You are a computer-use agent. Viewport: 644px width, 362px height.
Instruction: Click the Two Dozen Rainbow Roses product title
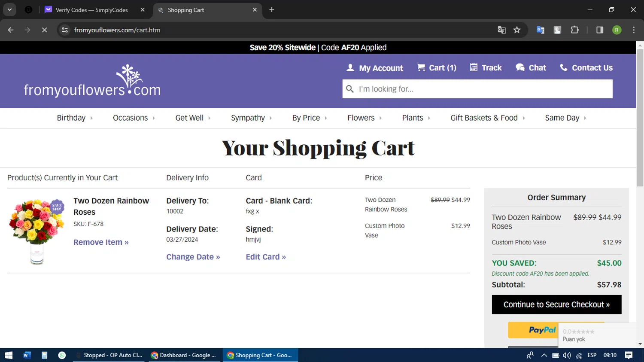111,206
